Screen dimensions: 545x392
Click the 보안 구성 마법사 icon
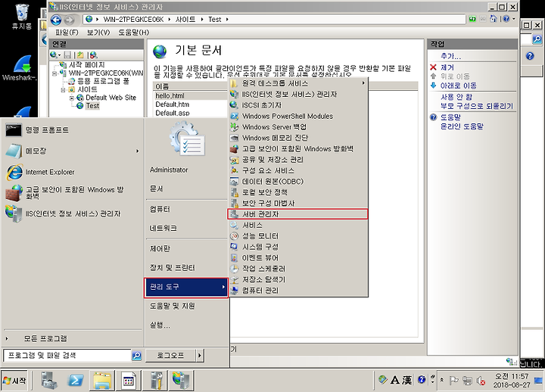[x=234, y=203]
